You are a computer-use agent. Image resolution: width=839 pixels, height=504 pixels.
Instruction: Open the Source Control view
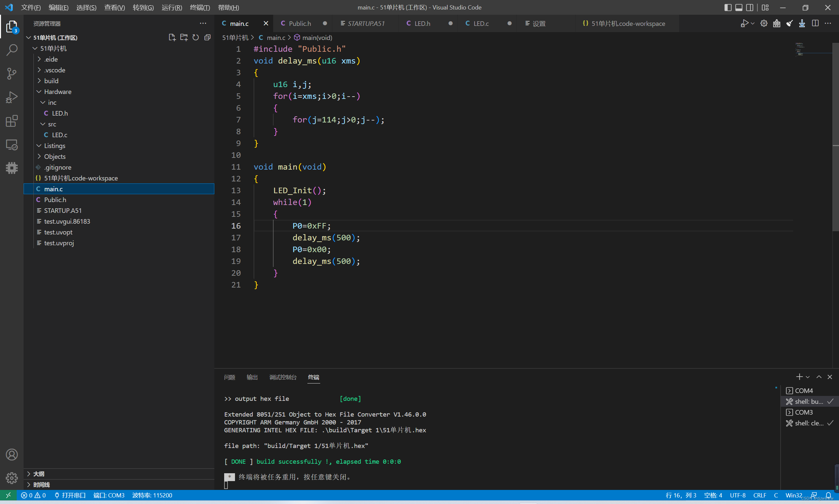[x=11, y=73]
